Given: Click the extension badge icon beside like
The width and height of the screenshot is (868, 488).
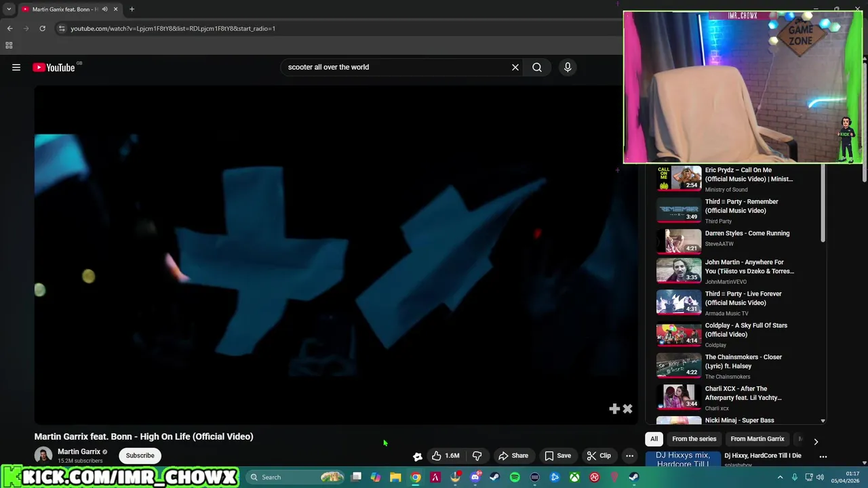Looking at the screenshot, I should point(418,456).
